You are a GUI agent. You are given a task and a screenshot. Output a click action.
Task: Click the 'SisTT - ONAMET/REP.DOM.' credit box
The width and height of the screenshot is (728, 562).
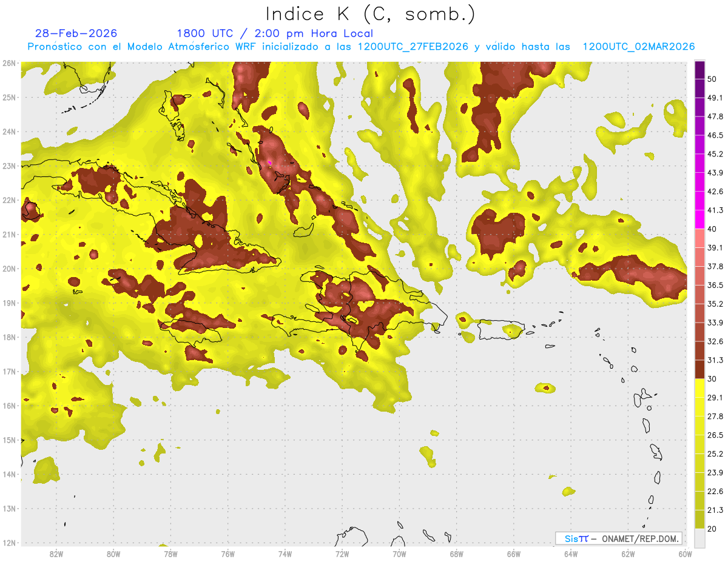click(619, 538)
